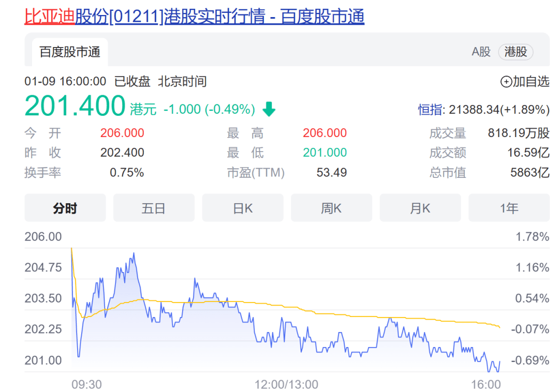Click the 市盈(TTM) value 53.49

(x=332, y=172)
